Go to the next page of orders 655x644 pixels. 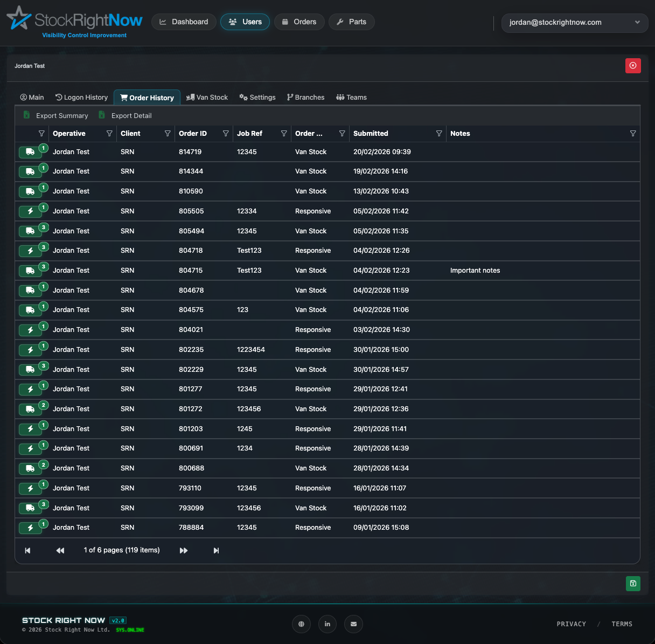pyautogui.click(x=184, y=550)
